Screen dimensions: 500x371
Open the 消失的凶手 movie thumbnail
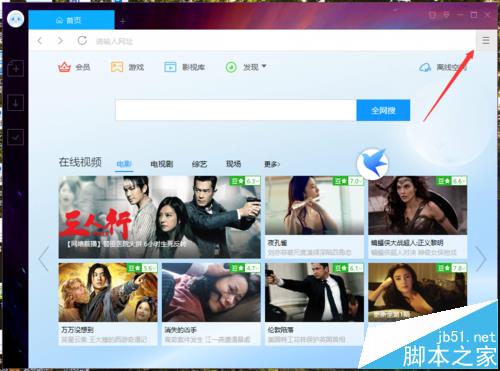click(211, 292)
